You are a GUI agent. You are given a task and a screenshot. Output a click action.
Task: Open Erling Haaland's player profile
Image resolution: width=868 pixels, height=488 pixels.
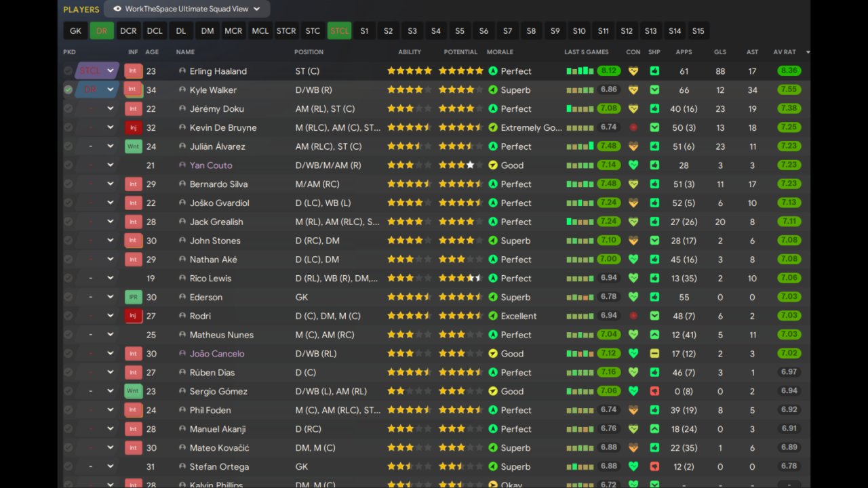click(x=218, y=71)
